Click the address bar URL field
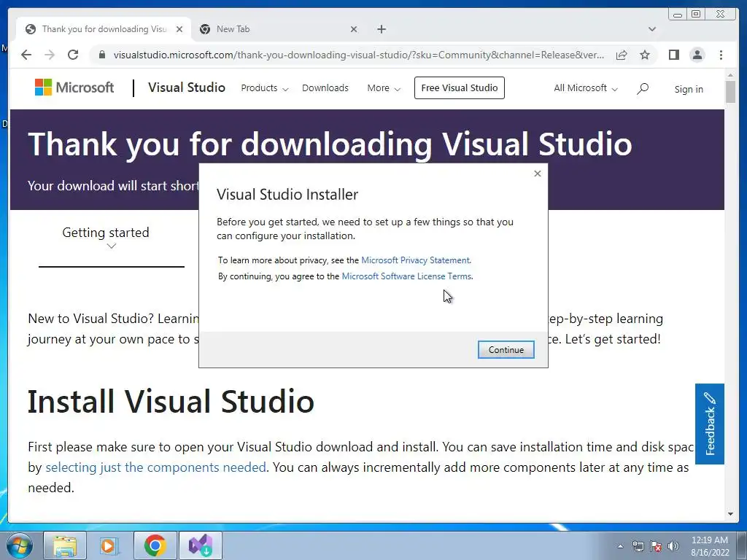 [358, 55]
